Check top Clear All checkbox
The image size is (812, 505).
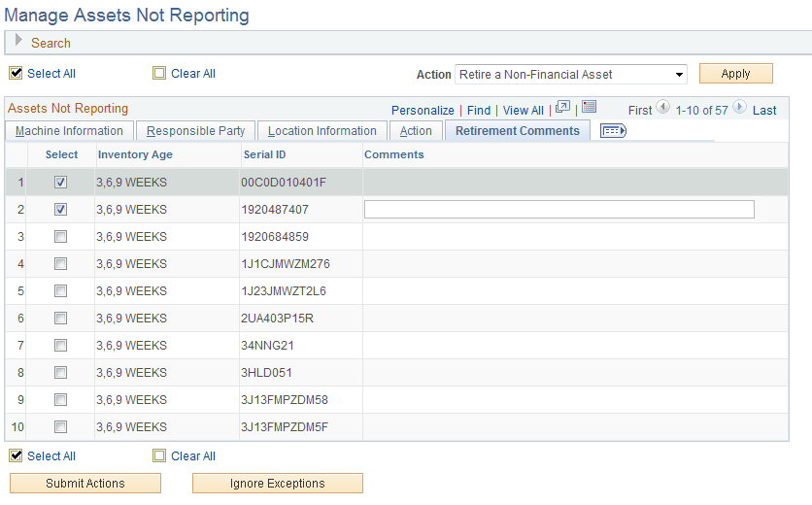[x=159, y=73]
